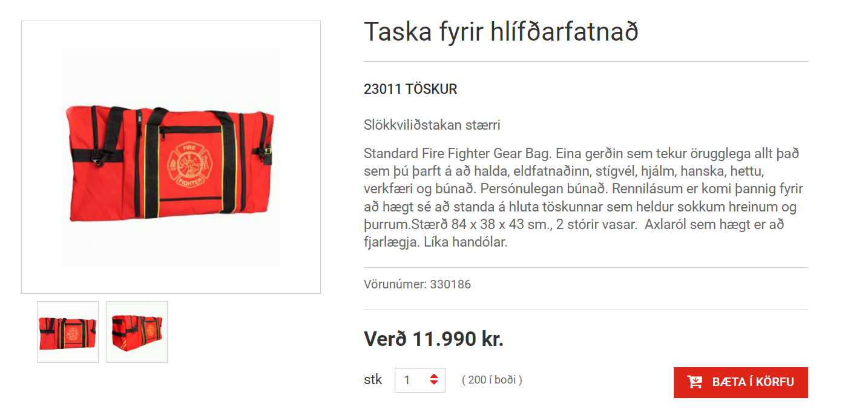Click the price Verð 11.990 kr.
Viewport: 868px width, 412px height.
click(x=433, y=339)
